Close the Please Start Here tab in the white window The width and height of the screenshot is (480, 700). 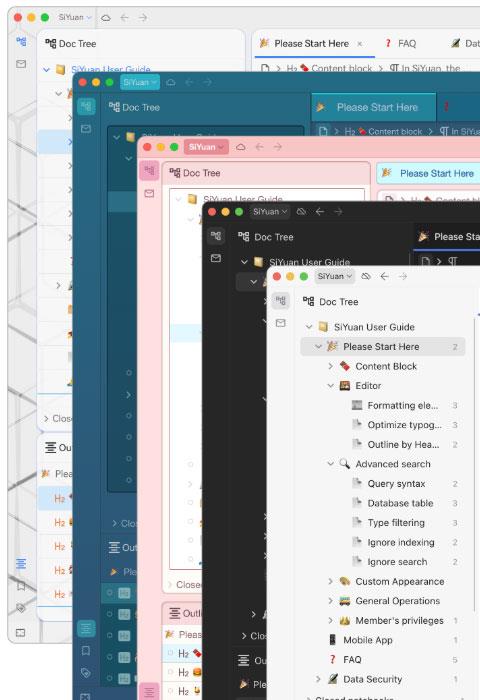360,44
